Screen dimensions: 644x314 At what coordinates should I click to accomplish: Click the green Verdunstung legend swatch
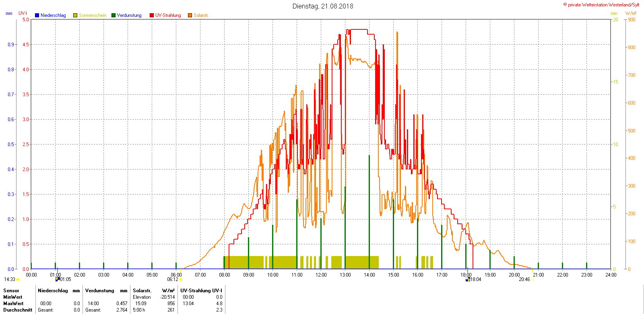pyautogui.click(x=114, y=15)
